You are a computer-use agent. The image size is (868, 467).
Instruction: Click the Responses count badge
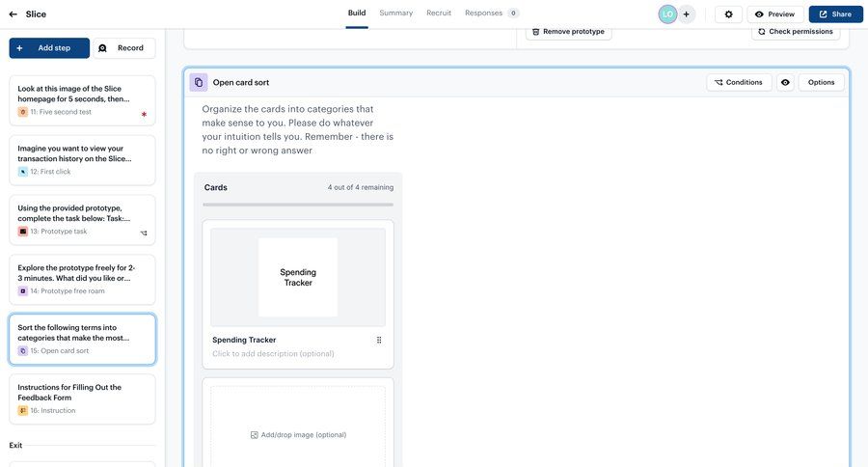513,14
